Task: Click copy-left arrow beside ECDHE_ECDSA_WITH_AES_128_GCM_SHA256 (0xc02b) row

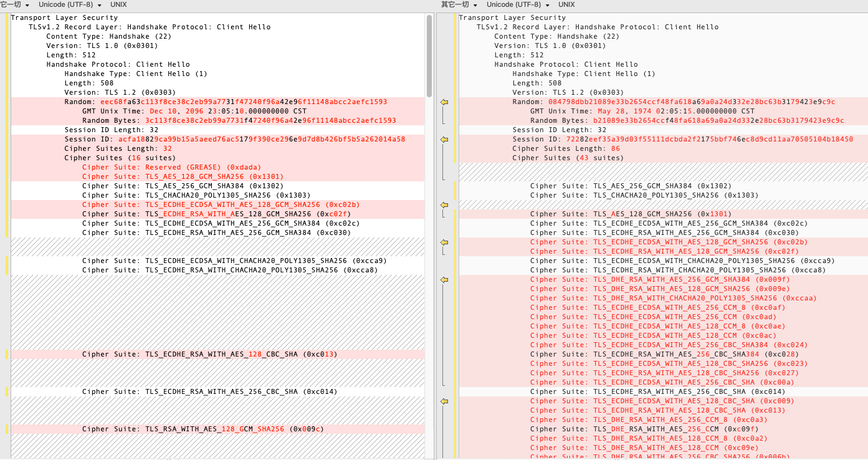Action: pyautogui.click(x=444, y=242)
